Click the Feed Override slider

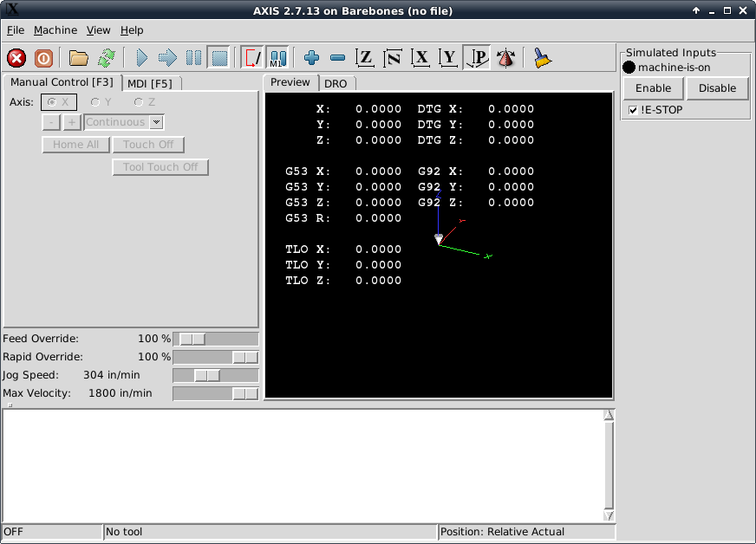coord(216,339)
